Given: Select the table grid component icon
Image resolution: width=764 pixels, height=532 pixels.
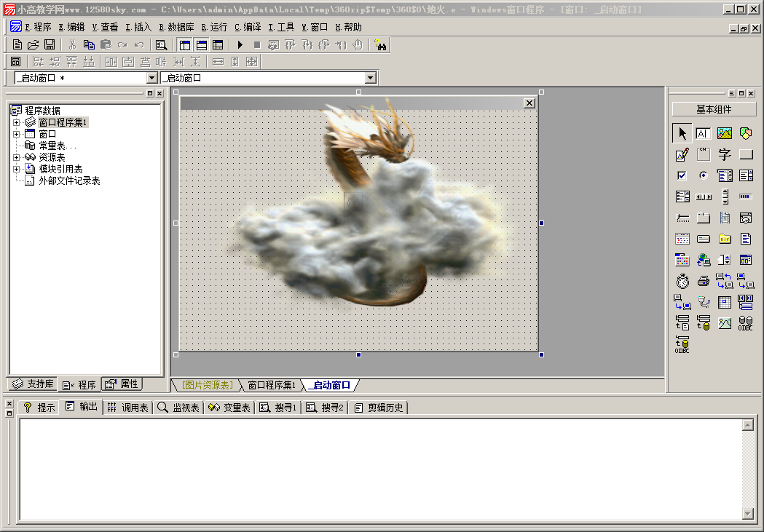Looking at the screenshot, I should click(725, 303).
